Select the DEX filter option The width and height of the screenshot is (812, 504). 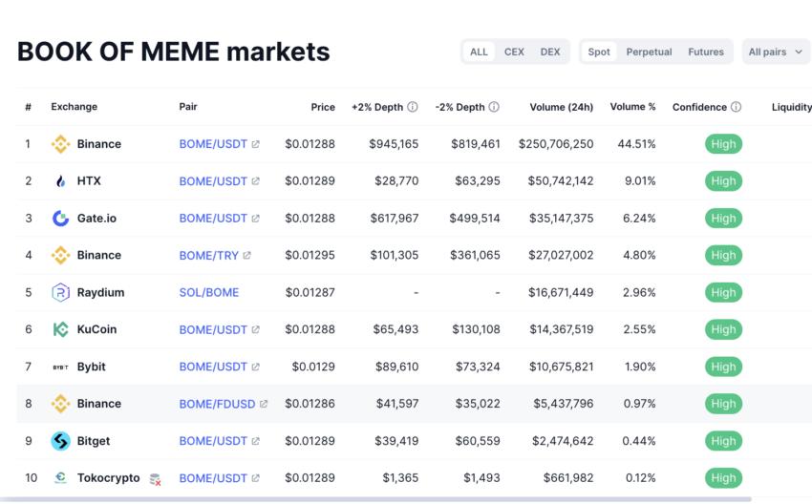point(550,52)
